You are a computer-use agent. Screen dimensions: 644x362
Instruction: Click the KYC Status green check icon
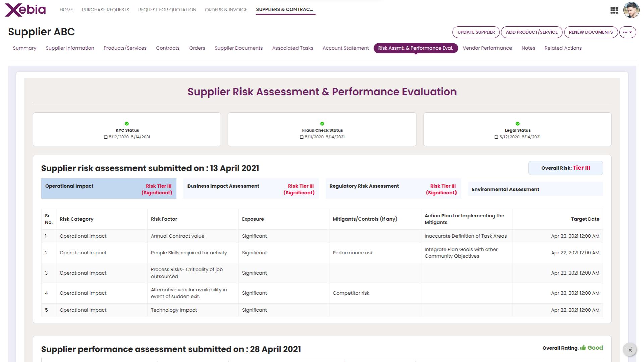click(127, 124)
